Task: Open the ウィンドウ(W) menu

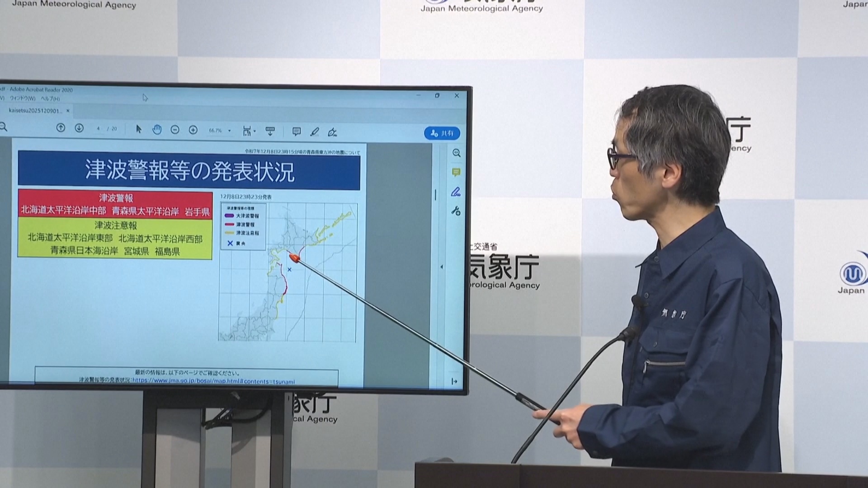Action: [x=23, y=98]
